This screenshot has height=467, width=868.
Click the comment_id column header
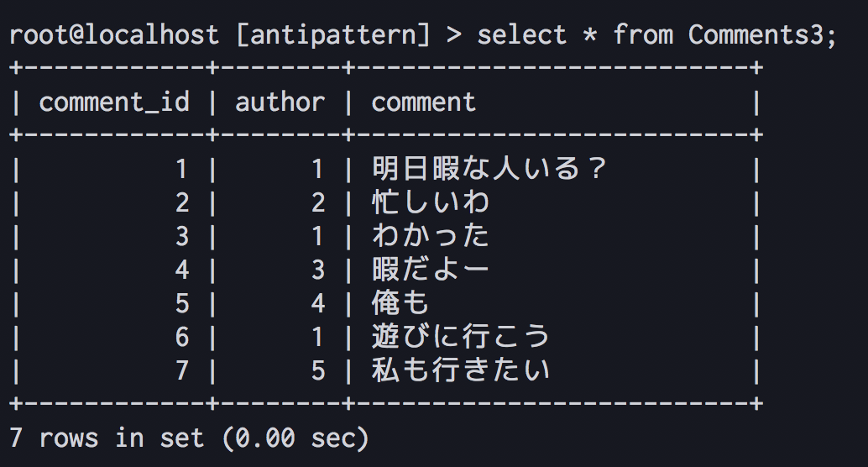point(114,102)
